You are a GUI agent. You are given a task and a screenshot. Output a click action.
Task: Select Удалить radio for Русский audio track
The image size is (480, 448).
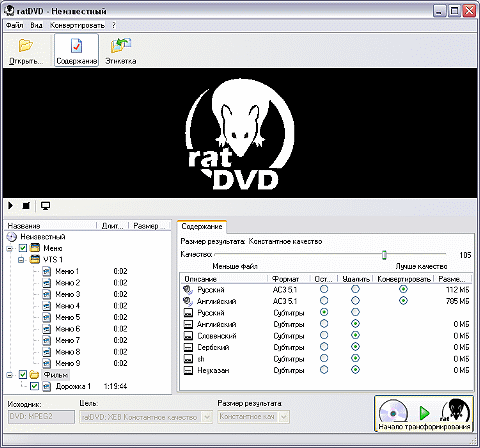355,289
